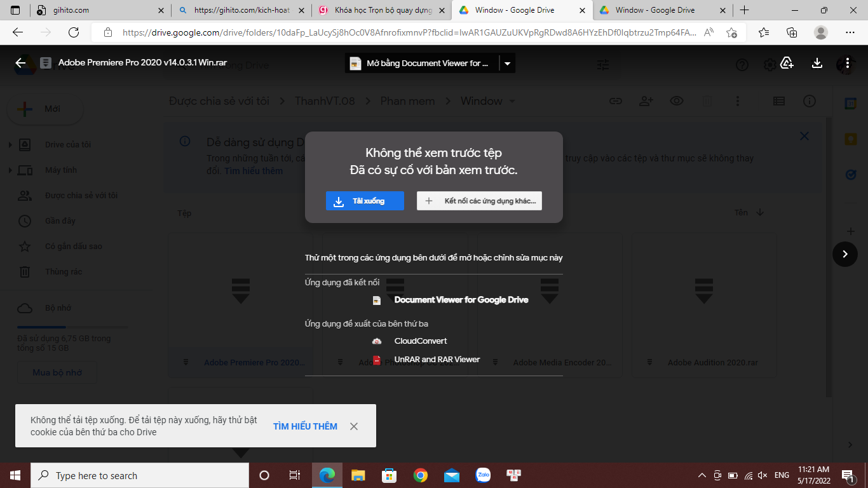Open Microsoft Edge from the taskbar
Image resolution: width=868 pixels, height=488 pixels.
click(x=327, y=475)
